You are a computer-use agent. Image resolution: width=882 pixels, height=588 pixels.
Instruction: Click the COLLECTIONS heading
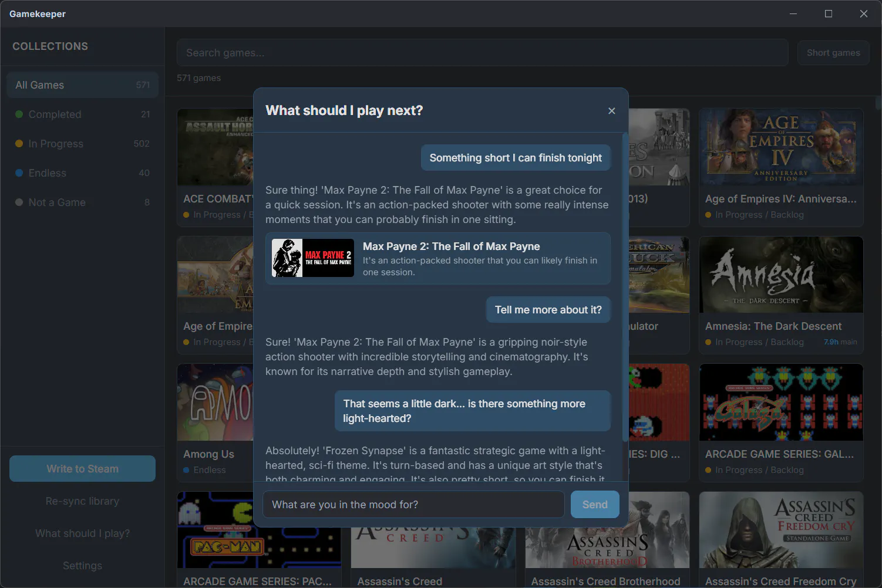[51, 46]
